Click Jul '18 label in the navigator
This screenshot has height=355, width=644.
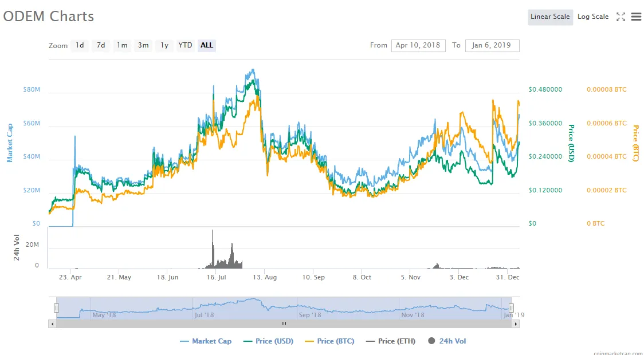pyautogui.click(x=204, y=315)
